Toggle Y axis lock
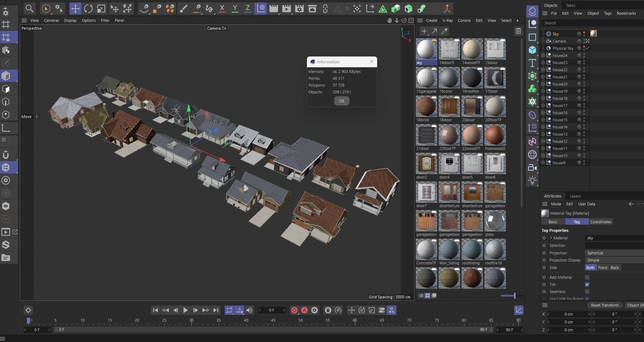This screenshot has width=644, height=342. pos(235,8)
